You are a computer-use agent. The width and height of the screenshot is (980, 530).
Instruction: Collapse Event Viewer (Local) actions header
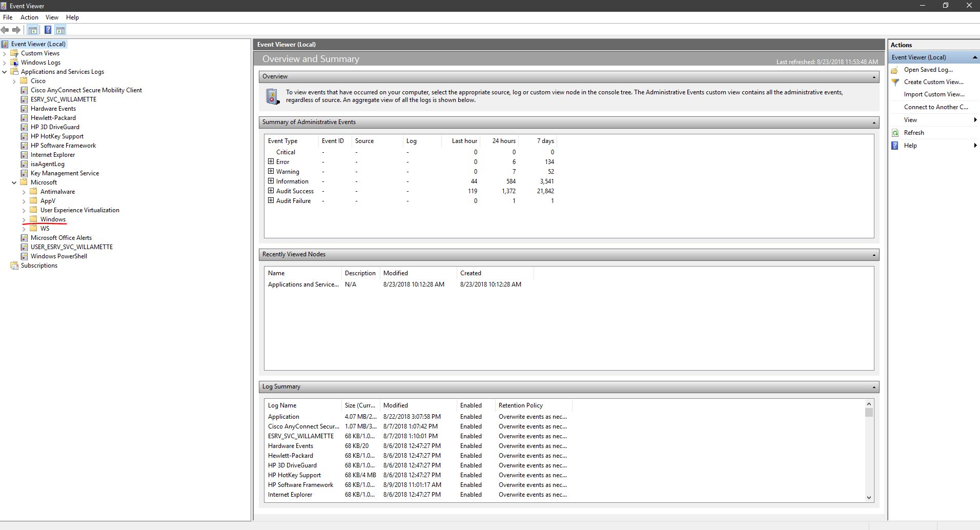pos(974,57)
